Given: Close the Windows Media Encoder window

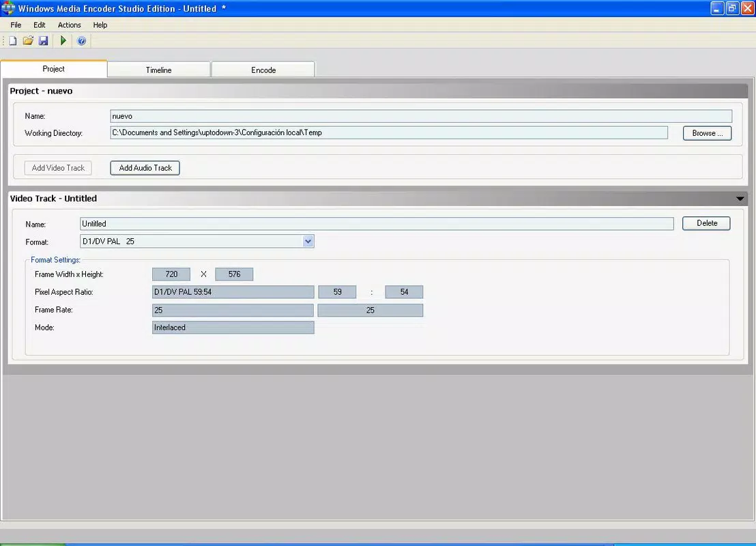Looking at the screenshot, I should 747,8.
